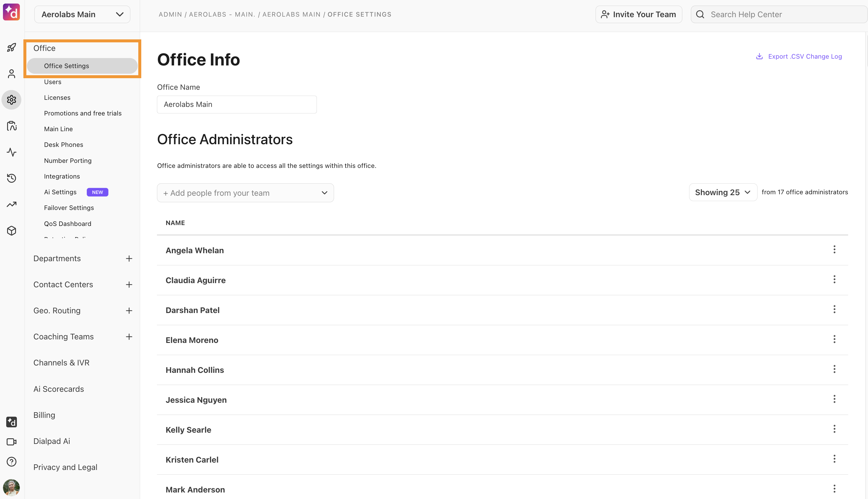Open more options for Hannah Collins
This screenshot has width=868, height=499.
point(835,369)
